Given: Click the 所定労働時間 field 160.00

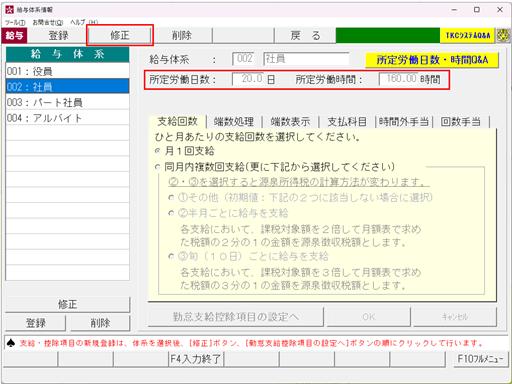Looking at the screenshot, I should [x=398, y=79].
